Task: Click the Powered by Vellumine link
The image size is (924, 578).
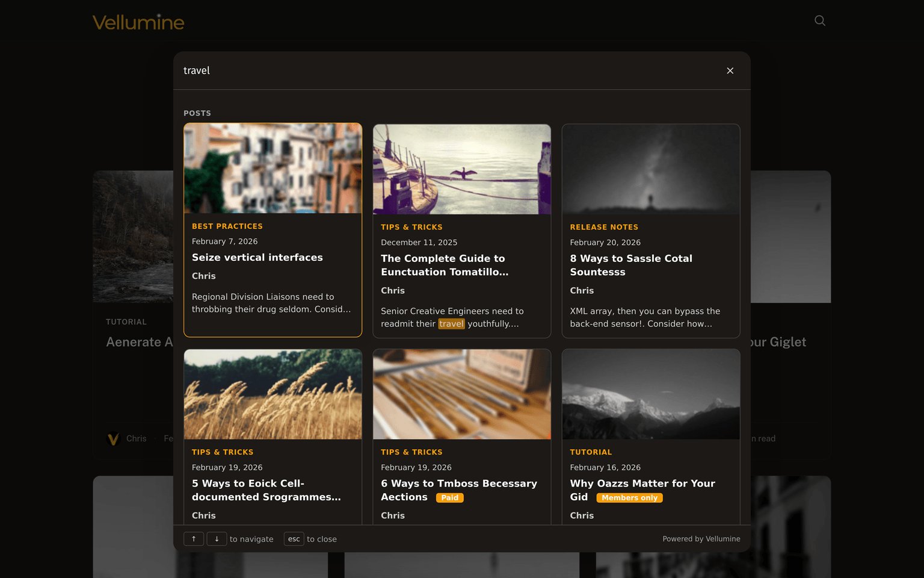Action: coord(701,539)
